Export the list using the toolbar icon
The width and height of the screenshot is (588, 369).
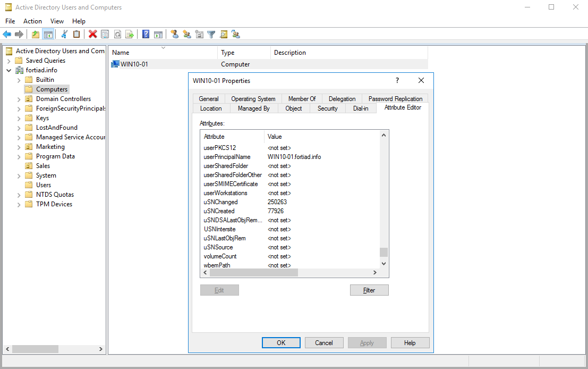129,34
